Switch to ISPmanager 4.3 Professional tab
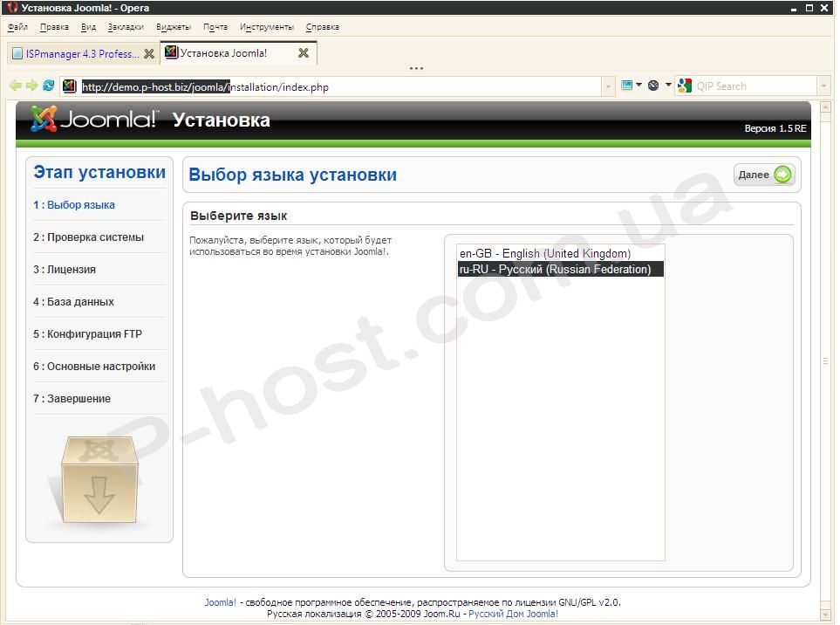 [x=83, y=53]
